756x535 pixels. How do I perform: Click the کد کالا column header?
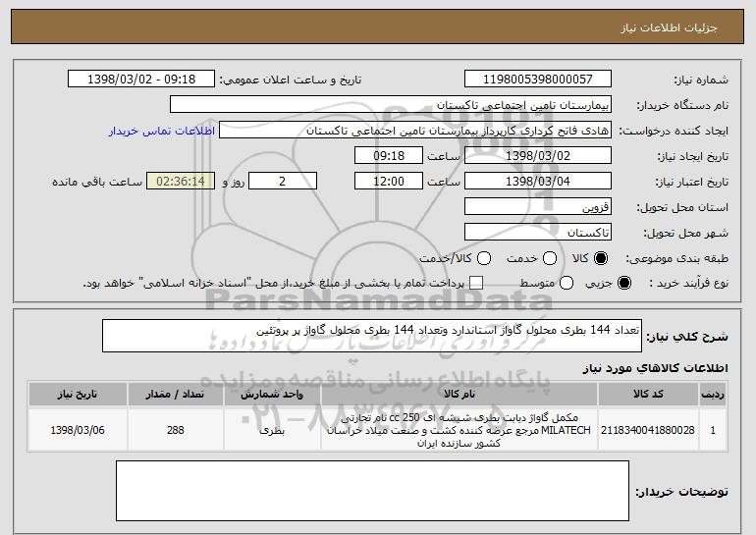coord(648,395)
